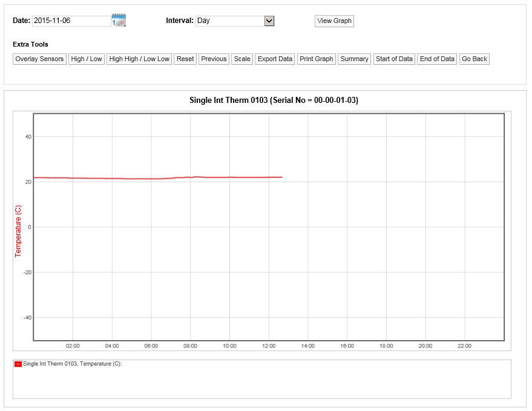
Task: Enable High High / Low Low markers
Action: point(139,59)
